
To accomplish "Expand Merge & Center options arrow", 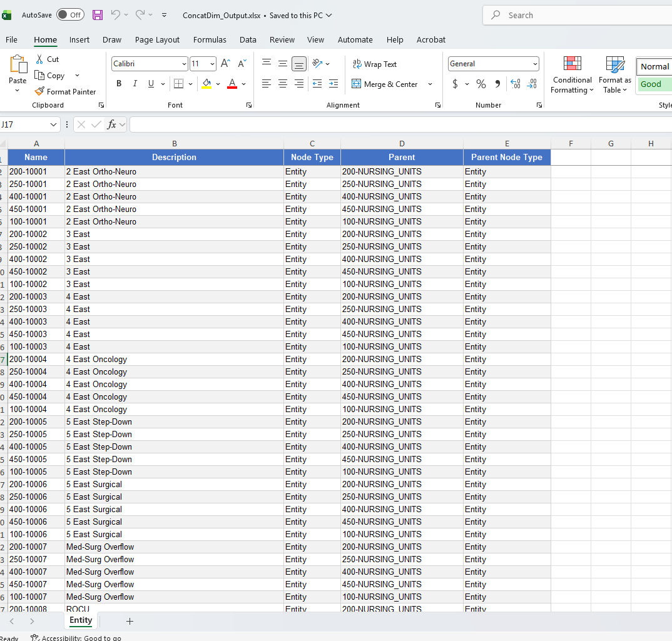I will click(430, 84).
